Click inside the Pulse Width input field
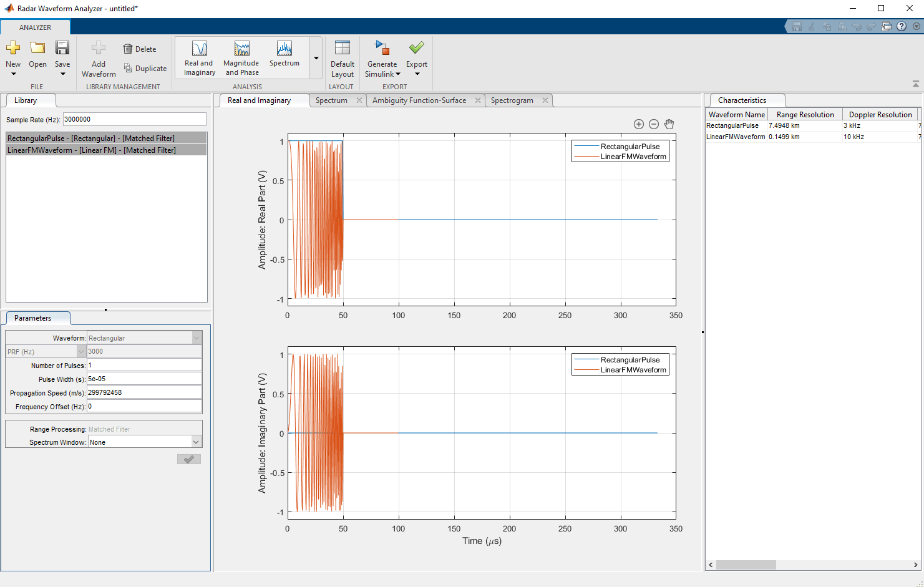The height and width of the screenshot is (587, 924). [144, 379]
